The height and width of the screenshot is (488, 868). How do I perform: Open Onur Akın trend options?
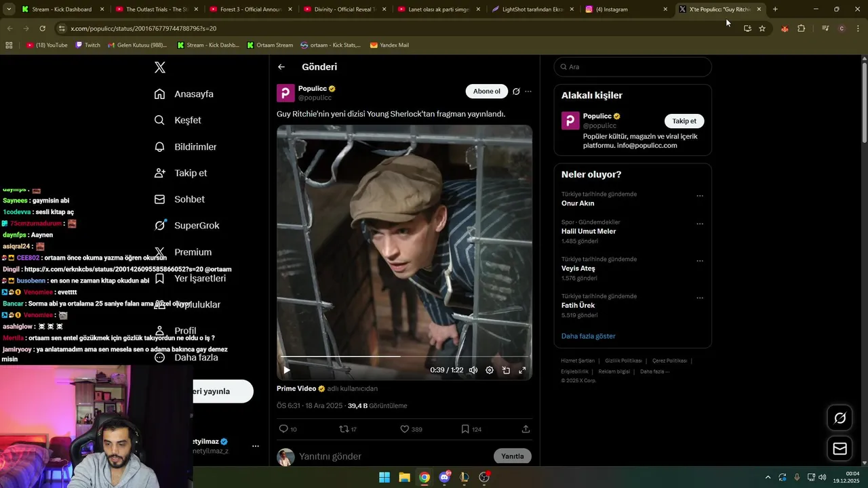[x=700, y=196]
